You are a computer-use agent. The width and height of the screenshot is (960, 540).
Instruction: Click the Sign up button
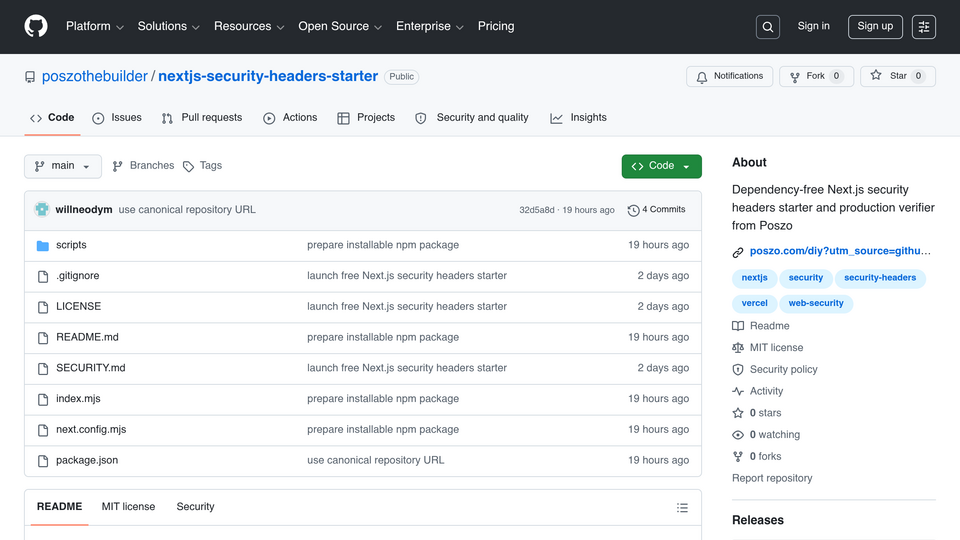[x=875, y=26]
